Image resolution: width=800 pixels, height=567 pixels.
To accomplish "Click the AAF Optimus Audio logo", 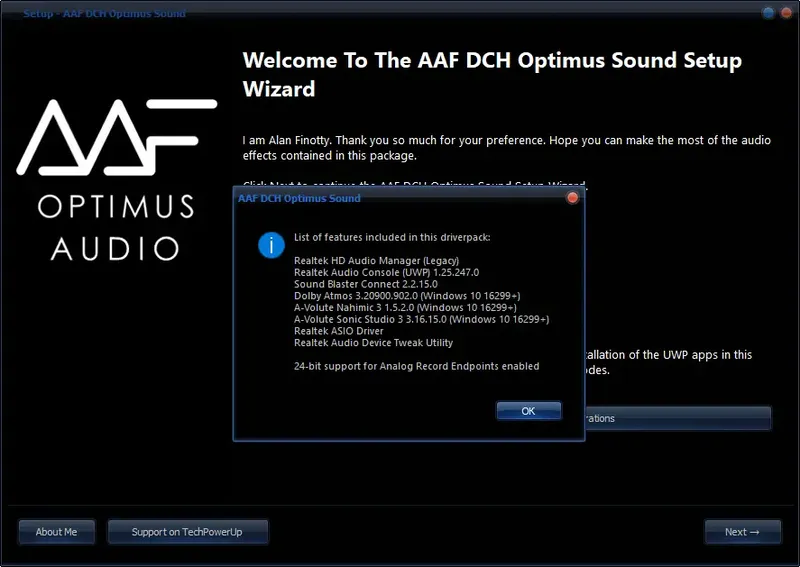I will point(117,180).
